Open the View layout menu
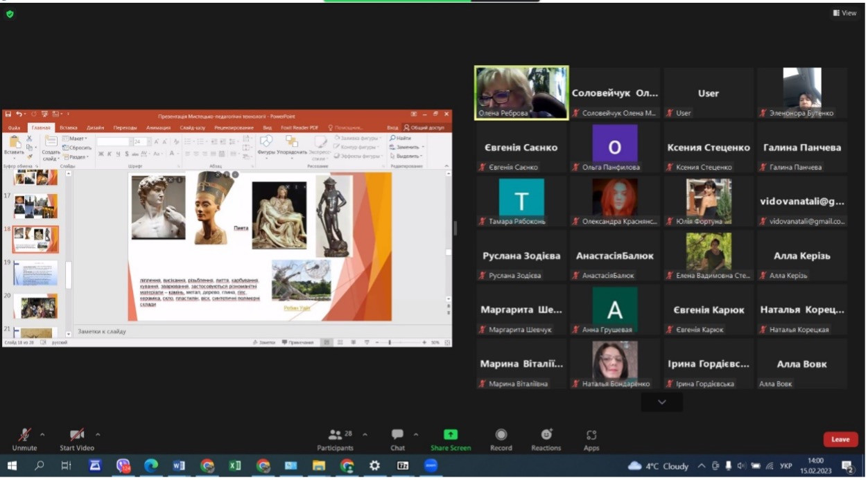This screenshot has width=868, height=480. point(845,13)
